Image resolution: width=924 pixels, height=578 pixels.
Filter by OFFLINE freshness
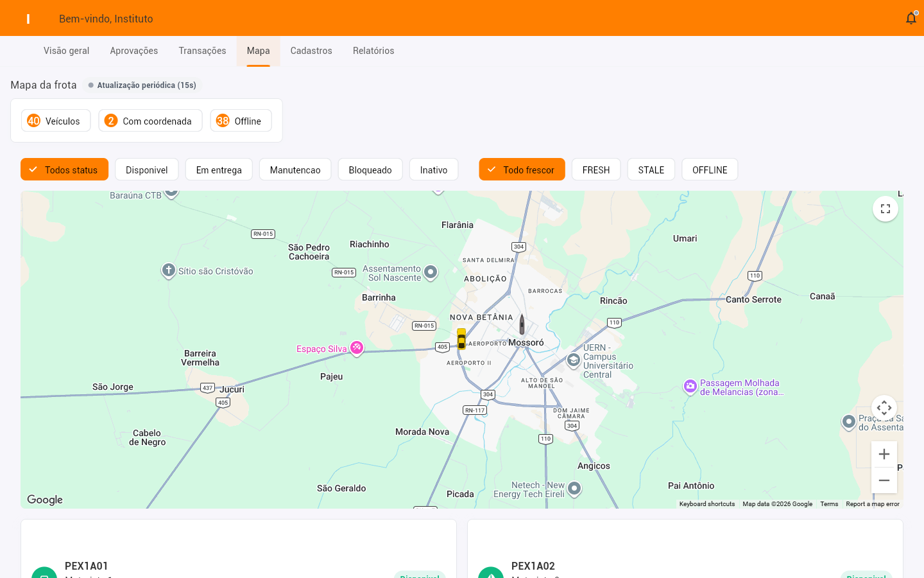710,170
